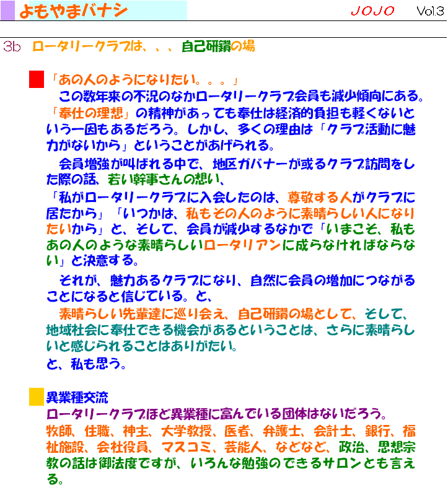The height and width of the screenshot is (490, 448).
Task: Click the orange text 「奉仕の理想」
Action: (x=90, y=113)
